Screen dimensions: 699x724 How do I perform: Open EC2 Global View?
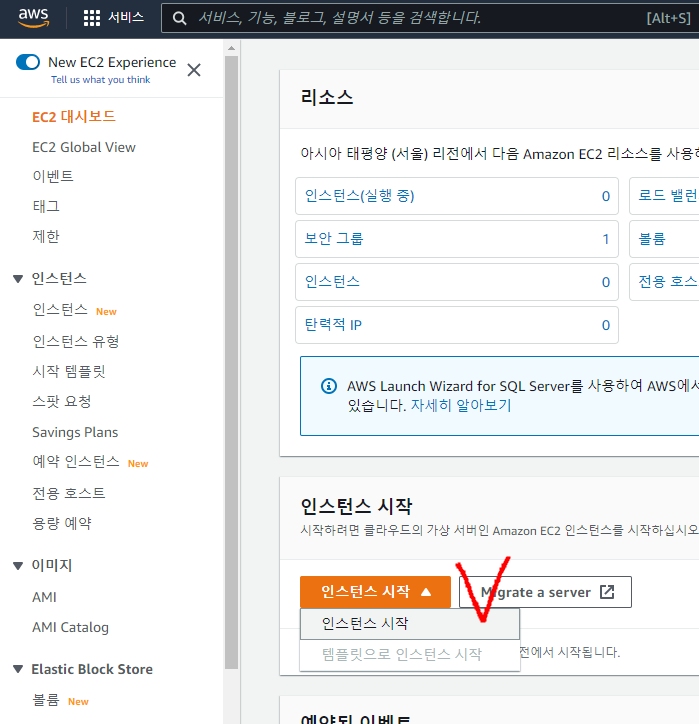point(84,147)
